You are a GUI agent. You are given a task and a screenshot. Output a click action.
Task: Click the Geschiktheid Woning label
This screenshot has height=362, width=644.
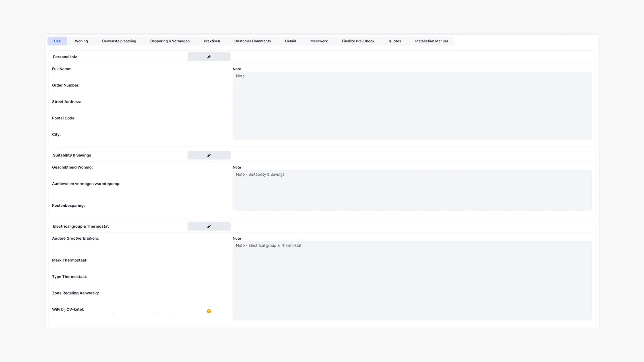(x=72, y=167)
